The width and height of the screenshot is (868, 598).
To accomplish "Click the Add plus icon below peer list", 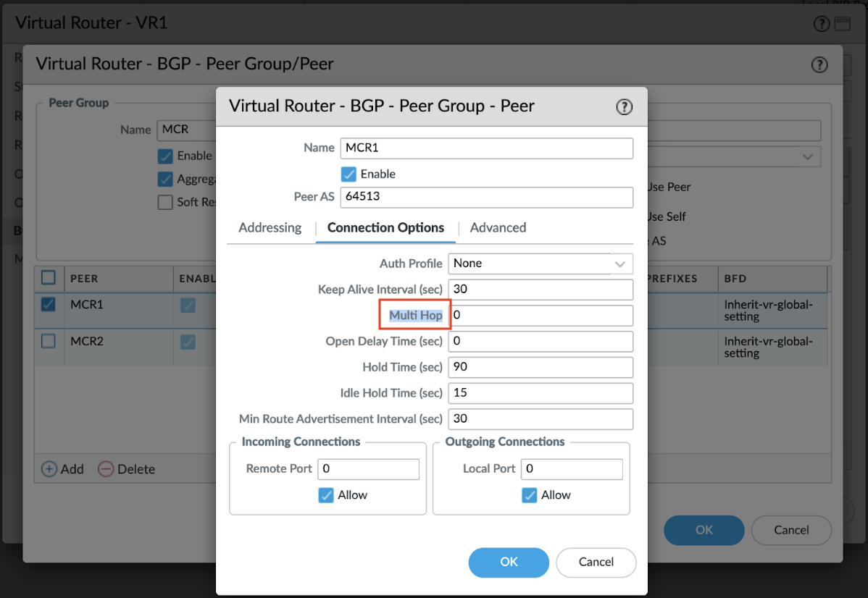I will pyautogui.click(x=49, y=469).
